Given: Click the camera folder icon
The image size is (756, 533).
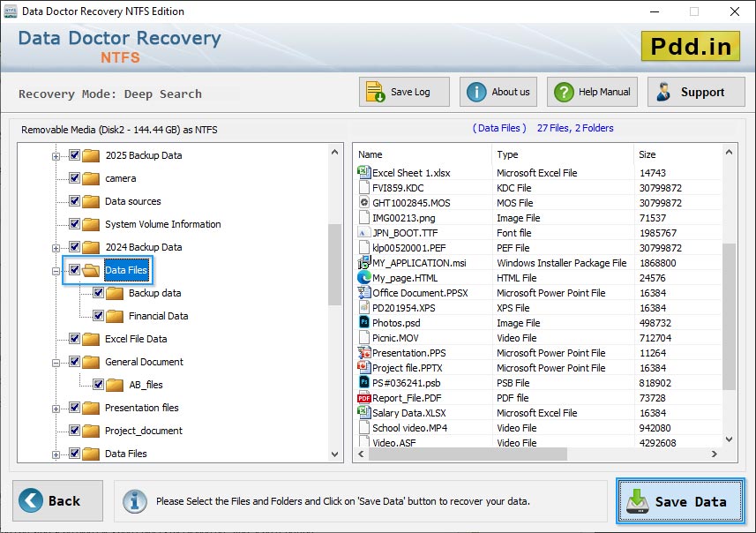Looking at the screenshot, I should [x=91, y=178].
